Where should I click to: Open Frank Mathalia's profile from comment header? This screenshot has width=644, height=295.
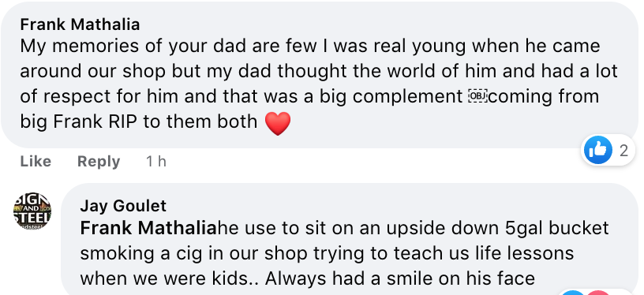(80, 24)
